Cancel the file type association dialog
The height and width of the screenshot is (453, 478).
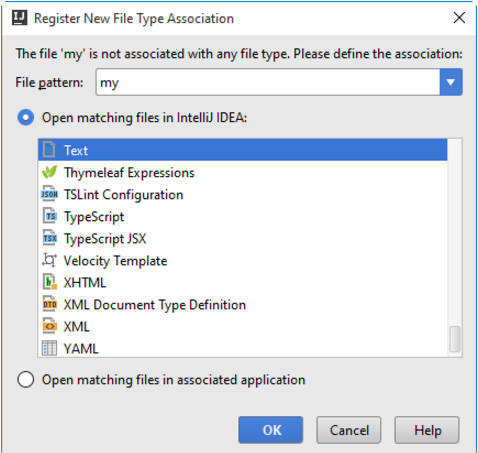point(349,430)
